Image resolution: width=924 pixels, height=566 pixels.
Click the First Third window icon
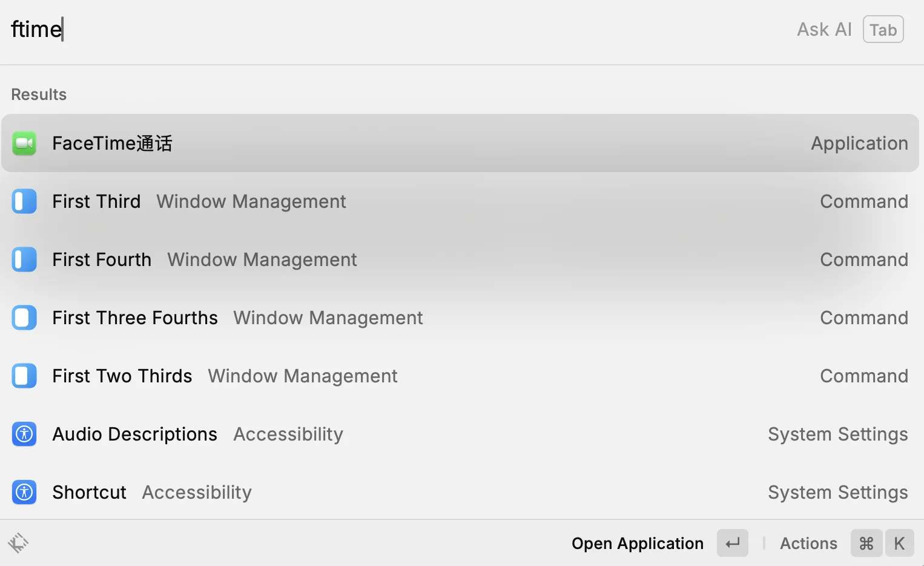[x=24, y=201]
